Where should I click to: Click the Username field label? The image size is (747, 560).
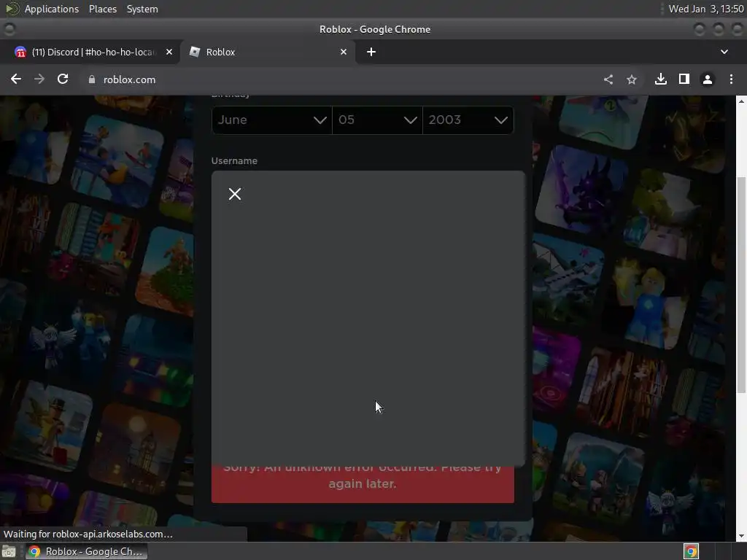[234, 161]
